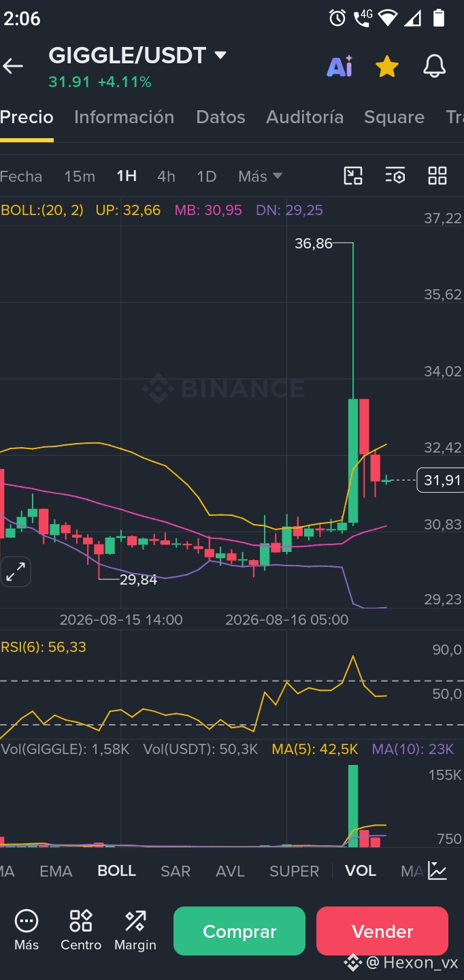Expand the Más timeframe dropdown

[260, 176]
